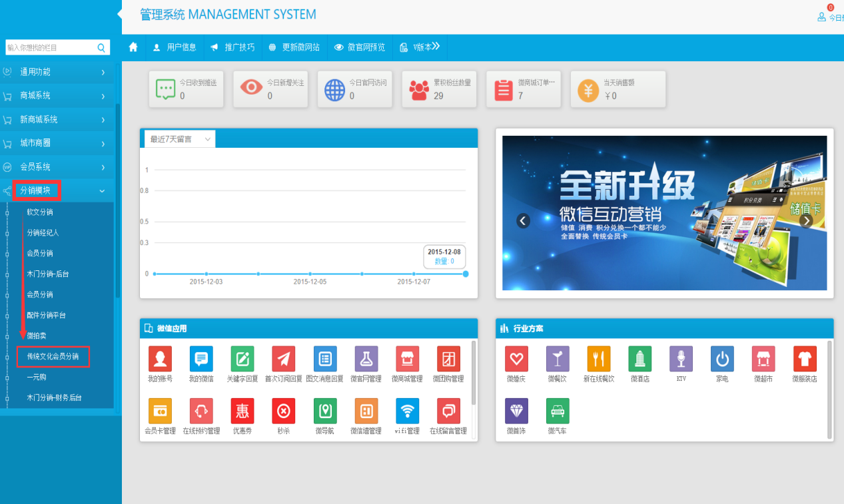The image size is (844, 504).
Task: Open the wifi管理 icon
Action: click(407, 411)
